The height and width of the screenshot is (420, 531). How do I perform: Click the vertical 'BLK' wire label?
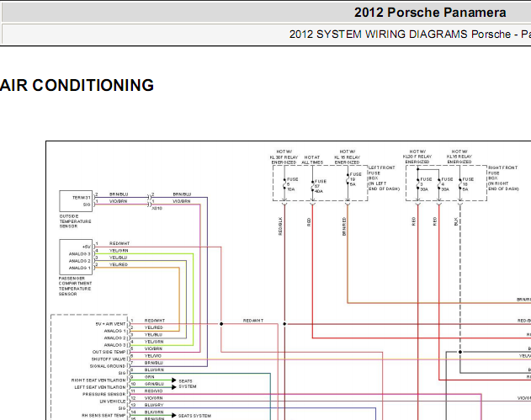coord(456,221)
